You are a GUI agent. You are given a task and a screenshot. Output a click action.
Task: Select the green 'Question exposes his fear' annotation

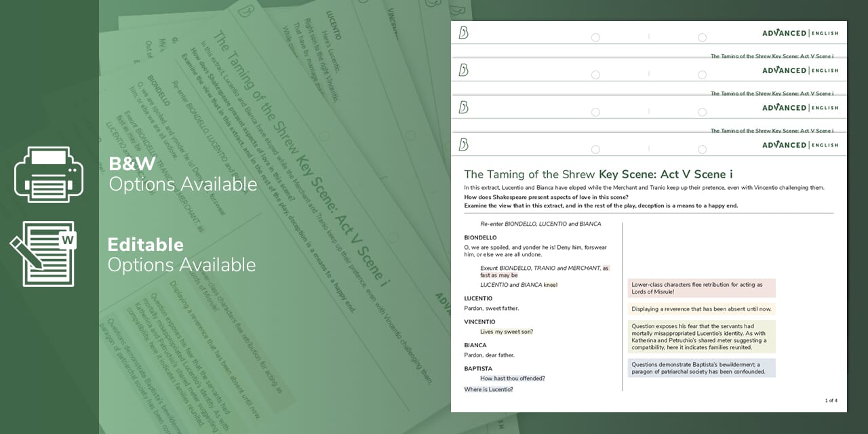(x=701, y=336)
